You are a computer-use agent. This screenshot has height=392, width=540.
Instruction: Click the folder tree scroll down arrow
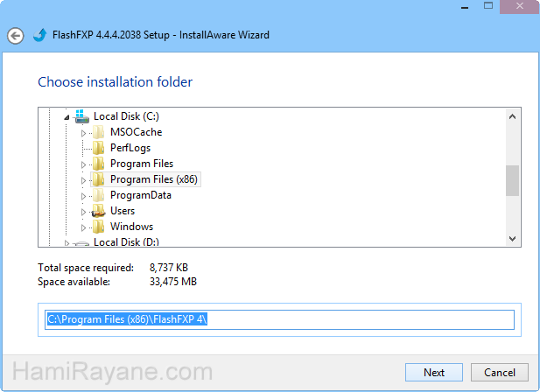pos(513,239)
